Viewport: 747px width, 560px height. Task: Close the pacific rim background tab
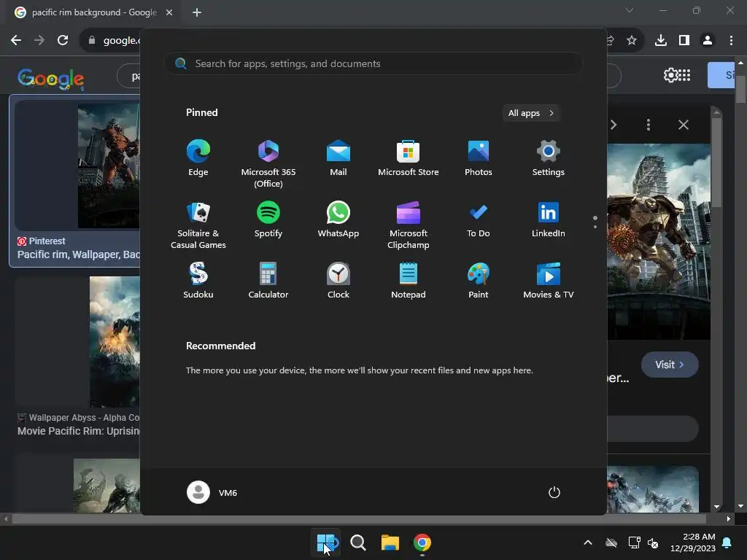(x=169, y=12)
